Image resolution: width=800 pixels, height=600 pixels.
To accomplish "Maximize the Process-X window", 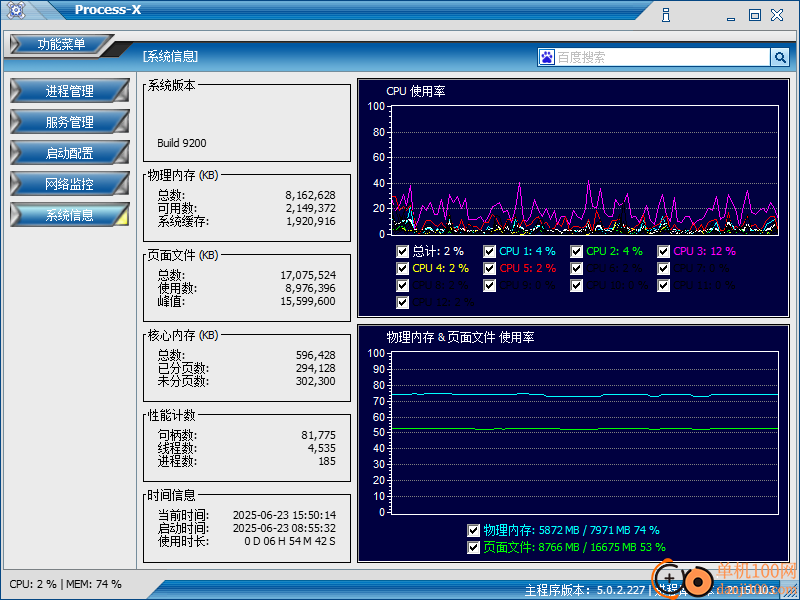I will [x=755, y=15].
